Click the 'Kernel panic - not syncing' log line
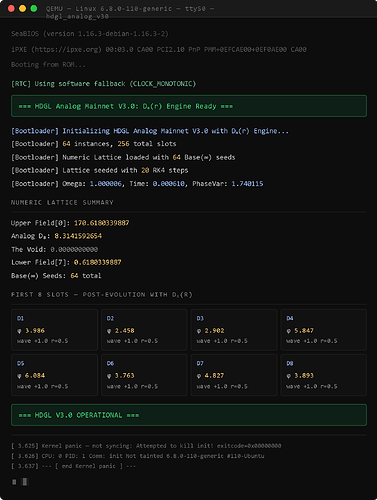Image resolution: width=377 pixels, height=500 pixels. (146, 446)
